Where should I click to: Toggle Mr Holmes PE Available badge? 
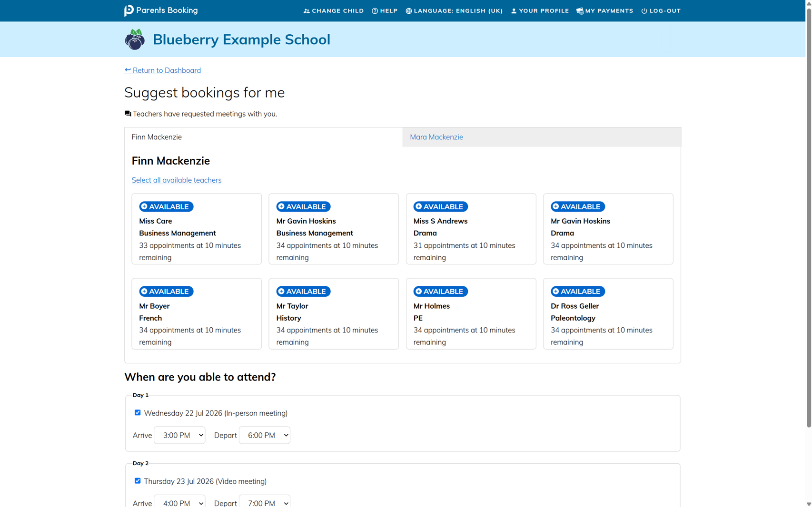point(441,291)
